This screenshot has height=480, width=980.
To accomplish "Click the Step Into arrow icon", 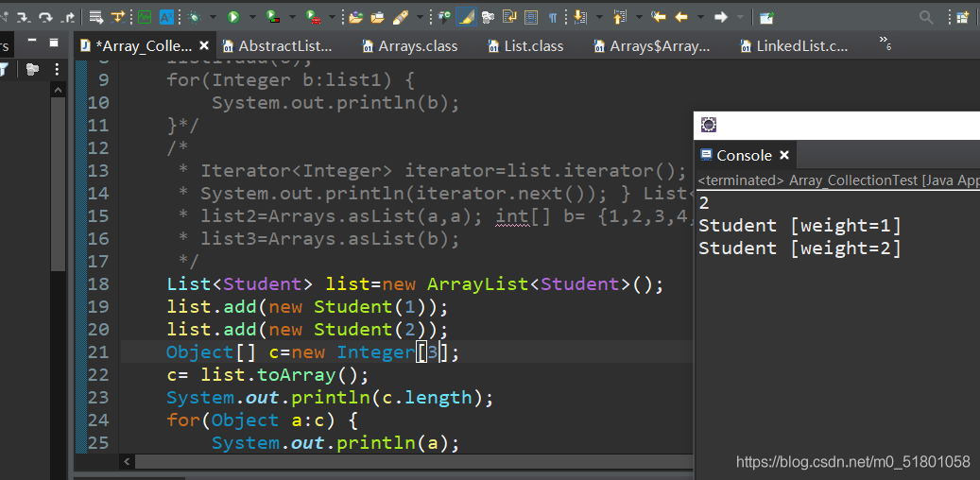I will click(x=23, y=17).
